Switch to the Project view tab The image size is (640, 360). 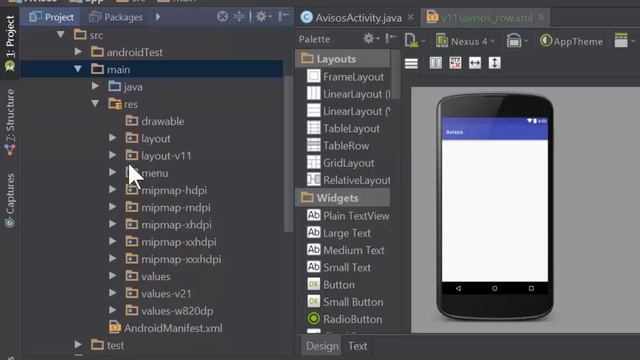[x=51, y=17]
